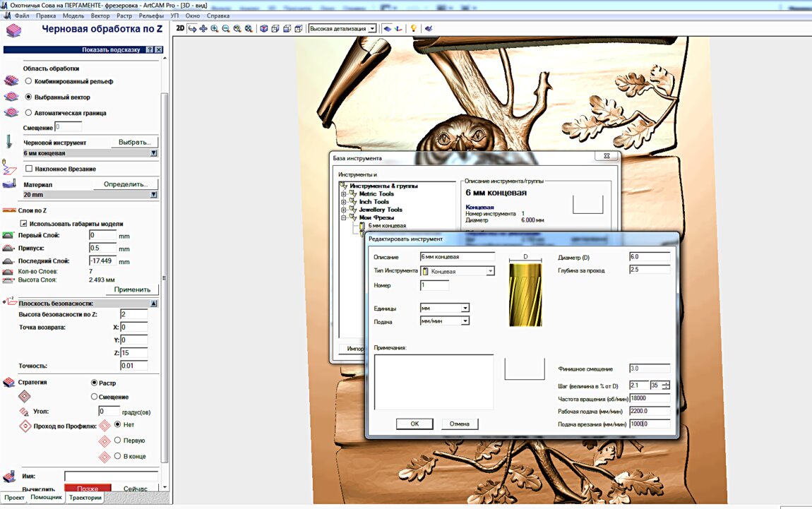
Task: Click the zoom out magnifier icon
Action: click(226, 28)
